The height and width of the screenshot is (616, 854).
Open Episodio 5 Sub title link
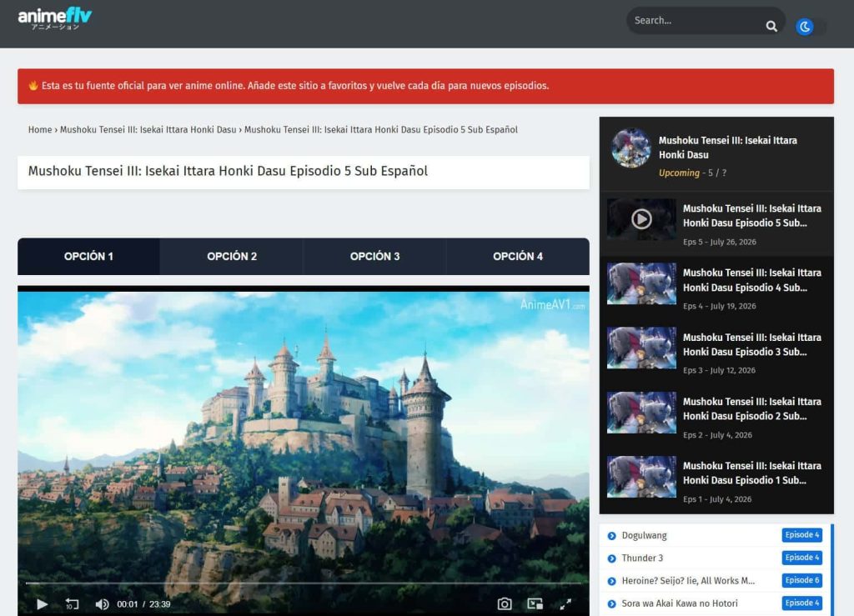pos(751,216)
